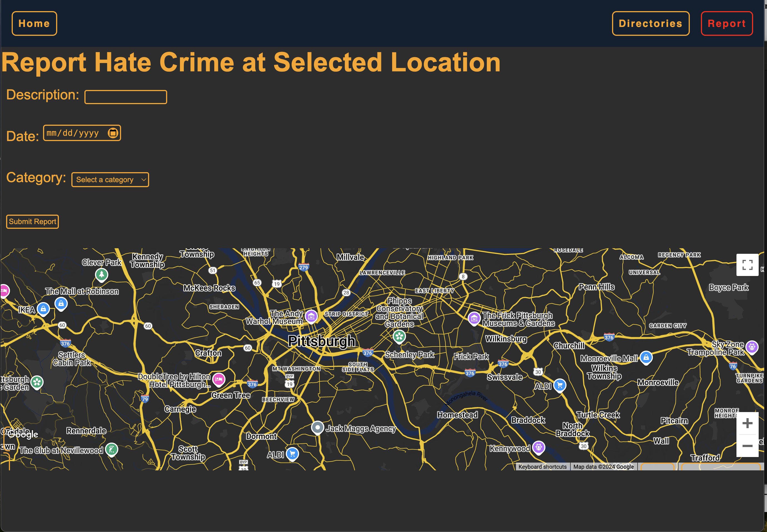Click the Jack Maggs Agency marker

click(317, 427)
